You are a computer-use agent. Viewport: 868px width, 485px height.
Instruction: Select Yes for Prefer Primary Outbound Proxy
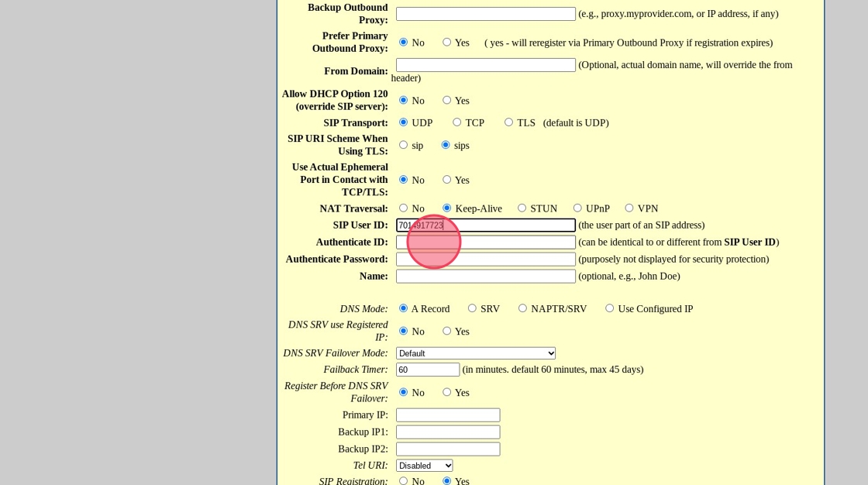point(446,42)
